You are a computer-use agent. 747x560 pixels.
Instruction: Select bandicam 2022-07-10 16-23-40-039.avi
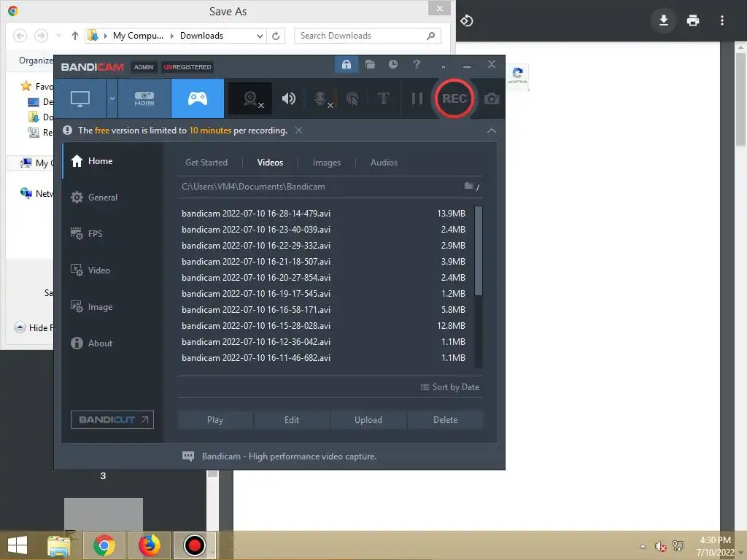pyautogui.click(x=324, y=230)
